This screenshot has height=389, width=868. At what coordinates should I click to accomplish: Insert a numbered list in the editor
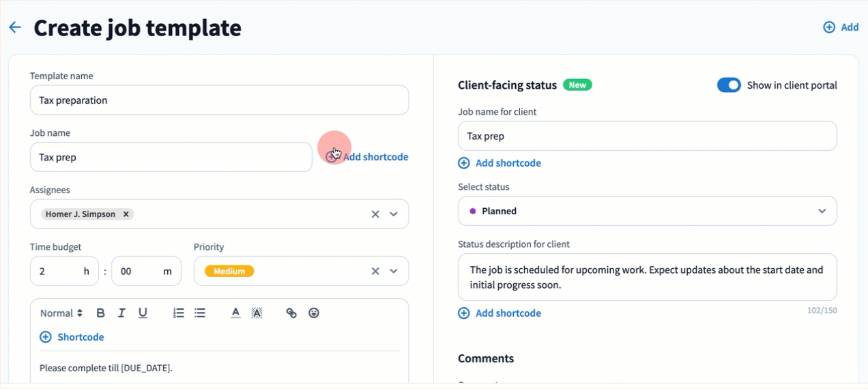[179, 313]
